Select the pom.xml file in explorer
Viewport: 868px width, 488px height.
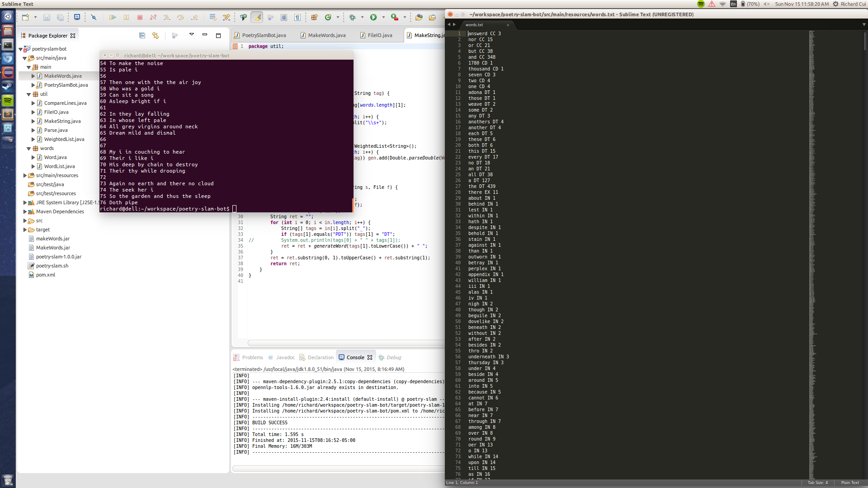click(x=45, y=275)
